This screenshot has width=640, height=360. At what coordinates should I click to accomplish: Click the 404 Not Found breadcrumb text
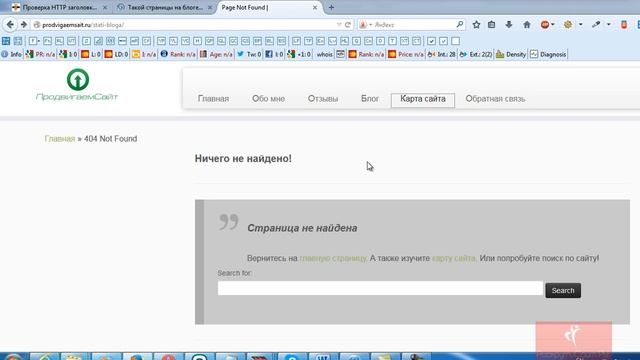(x=111, y=139)
